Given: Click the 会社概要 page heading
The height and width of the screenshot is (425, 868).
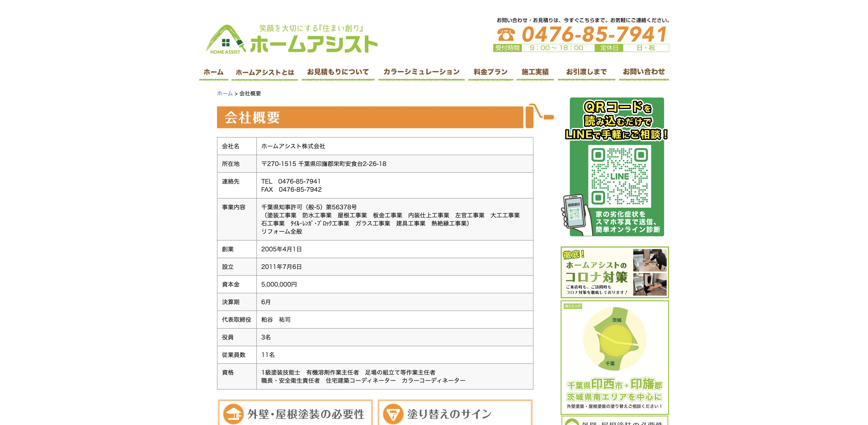Looking at the screenshot, I should 252,118.
